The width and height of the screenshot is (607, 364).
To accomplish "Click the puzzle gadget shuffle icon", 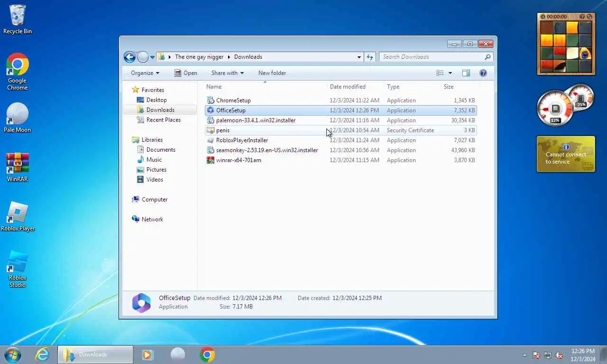I will point(589,17).
